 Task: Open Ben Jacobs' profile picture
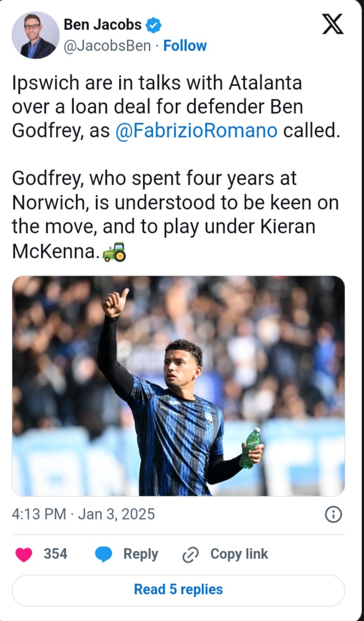tap(35, 35)
